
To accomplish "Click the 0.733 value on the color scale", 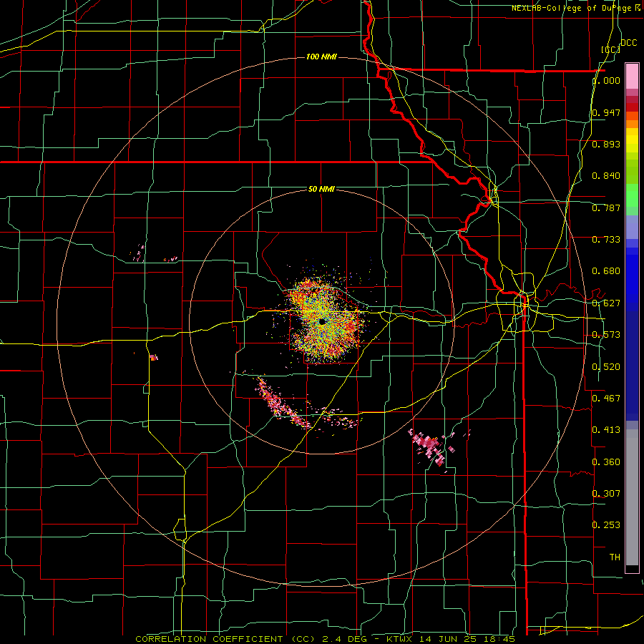I will pos(606,240).
